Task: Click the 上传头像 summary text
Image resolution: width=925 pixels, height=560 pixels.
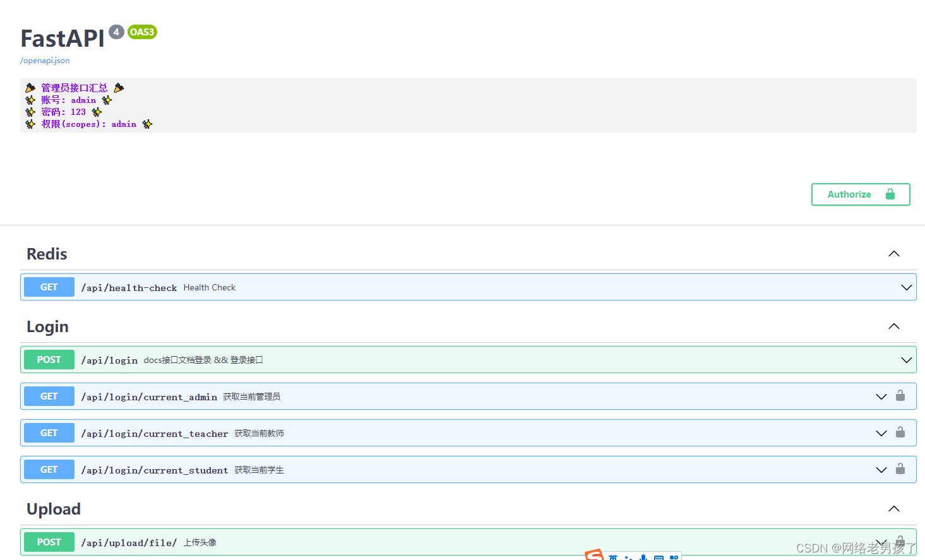Action: (200, 542)
